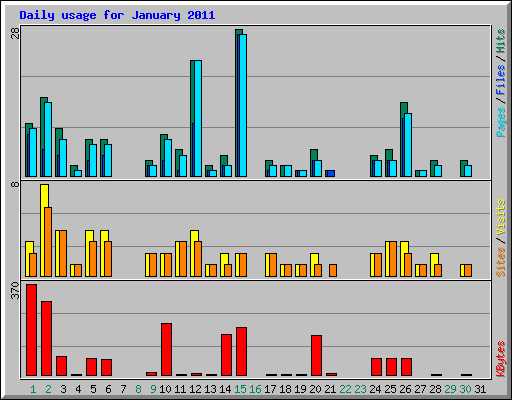Click the 'Files' legend label
Screen dimensions: 512x400
pos(500,80)
